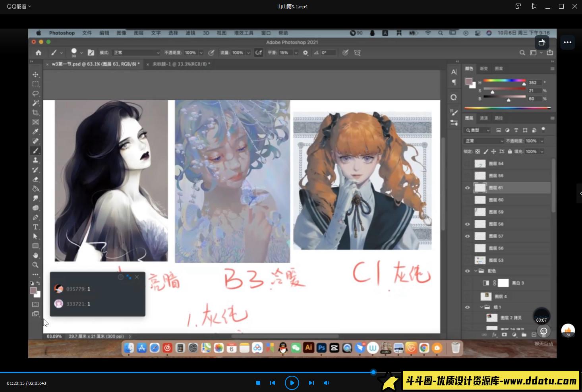This screenshot has width=582, height=392.
Task: Open the symmetry butterfly options
Action: [x=357, y=52]
